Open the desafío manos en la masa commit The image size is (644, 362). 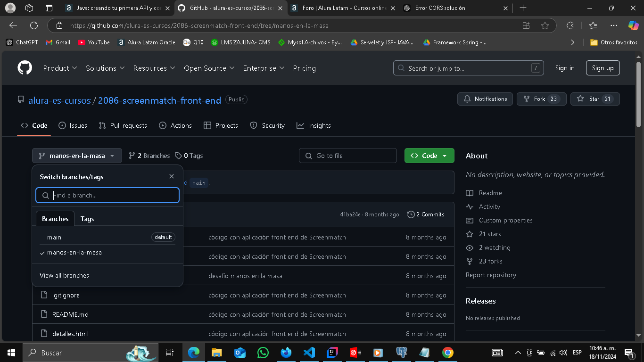245,276
